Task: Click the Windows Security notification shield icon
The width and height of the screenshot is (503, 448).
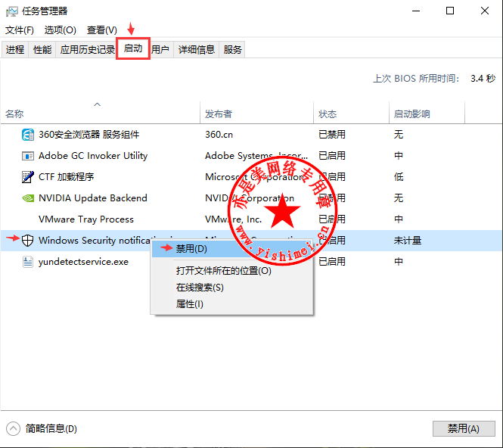Action: (28, 241)
